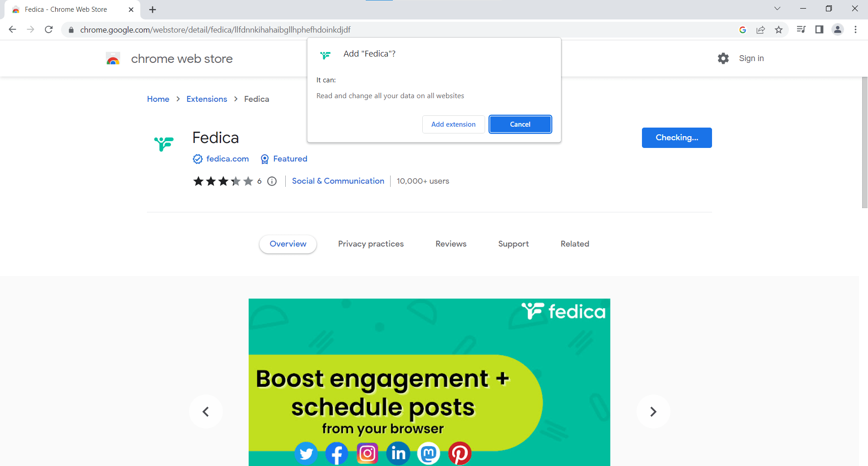Reload the current page
The width and height of the screenshot is (868, 466).
coord(48,29)
